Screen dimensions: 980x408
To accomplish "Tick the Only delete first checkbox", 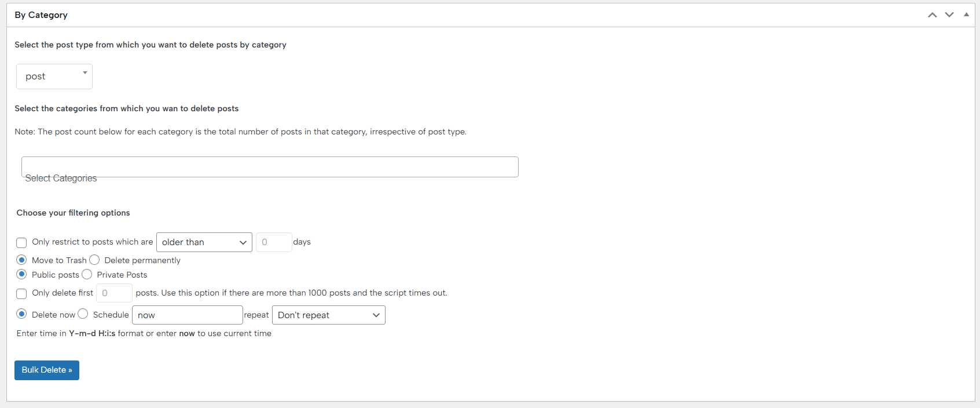I will click(x=21, y=293).
